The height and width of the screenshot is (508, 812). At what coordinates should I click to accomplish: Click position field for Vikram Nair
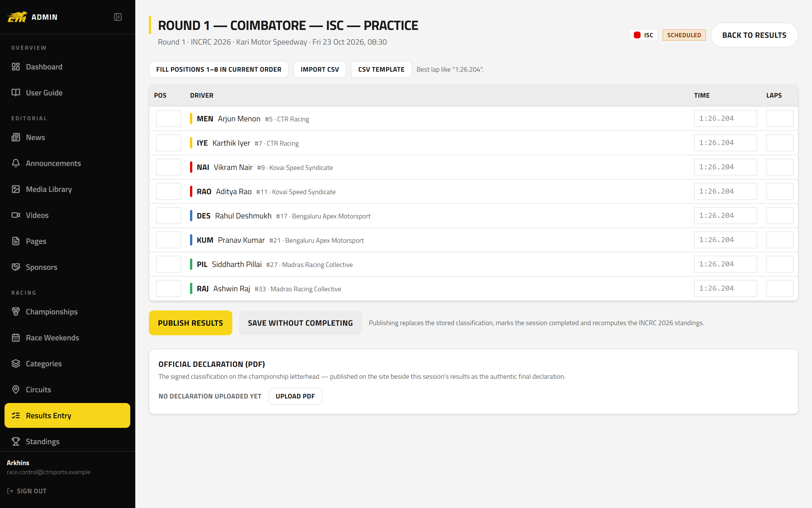(x=168, y=167)
